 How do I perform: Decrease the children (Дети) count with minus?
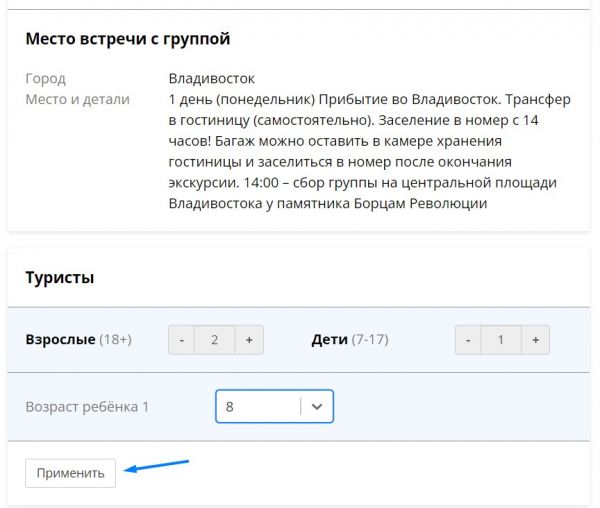tap(468, 340)
